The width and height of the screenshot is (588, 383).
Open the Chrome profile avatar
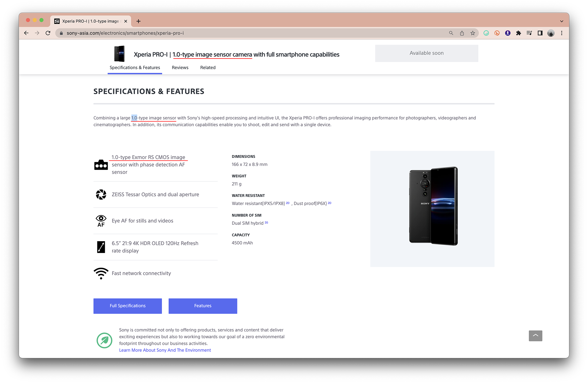(551, 33)
